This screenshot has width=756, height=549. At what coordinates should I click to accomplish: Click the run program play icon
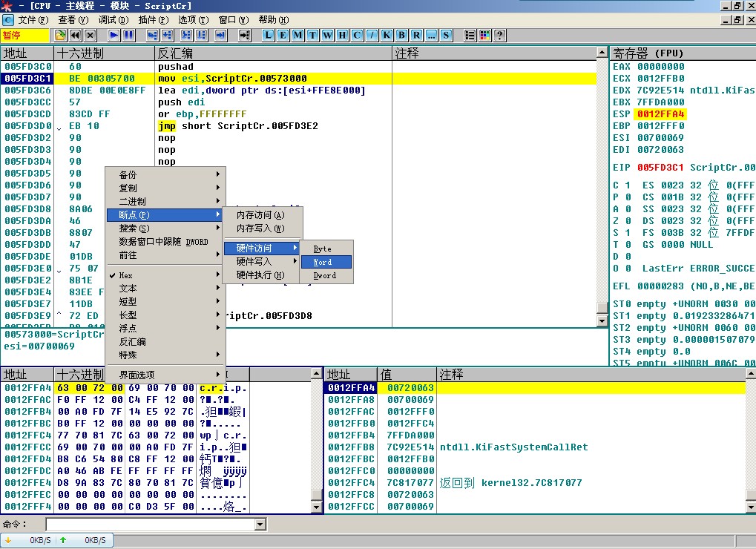(114, 35)
